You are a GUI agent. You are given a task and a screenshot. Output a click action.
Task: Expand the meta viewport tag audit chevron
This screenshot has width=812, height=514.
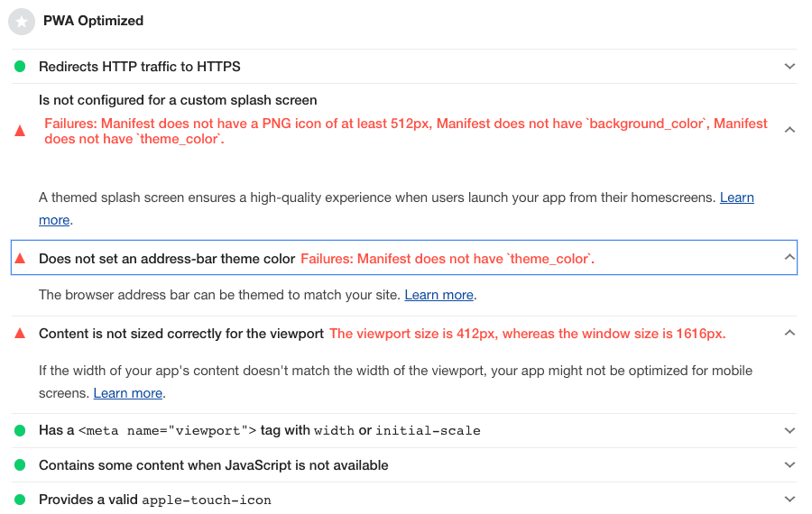tap(789, 430)
